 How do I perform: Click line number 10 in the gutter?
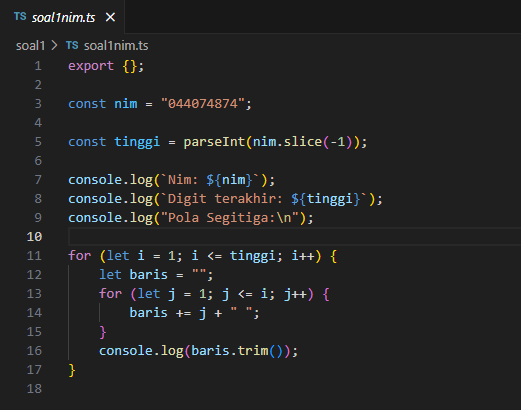coord(34,237)
